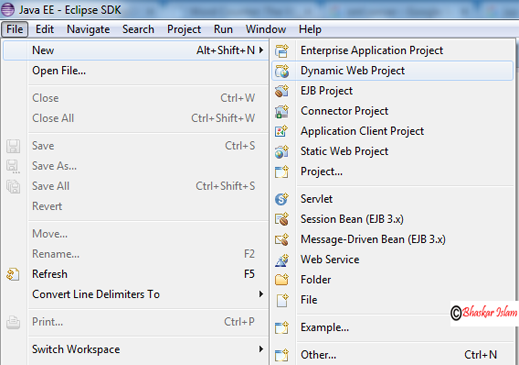Select the Refresh menu entry
Viewport: 519px width, 365px height.
pos(136,274)
